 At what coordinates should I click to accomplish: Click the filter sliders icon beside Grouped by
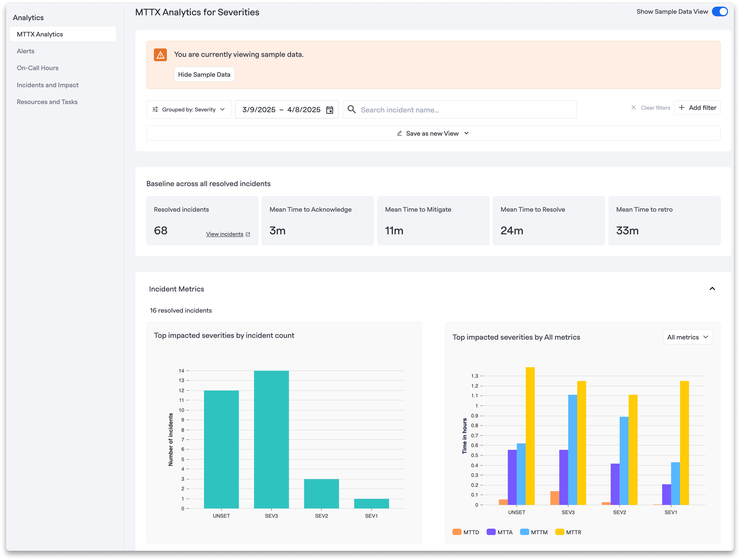pyautogui.click(x=155, y=110)
